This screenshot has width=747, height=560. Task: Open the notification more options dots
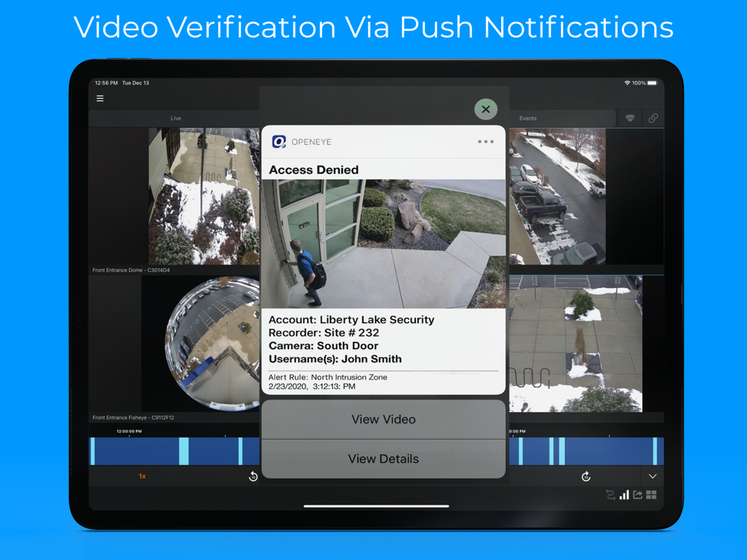tap(486, 141)
